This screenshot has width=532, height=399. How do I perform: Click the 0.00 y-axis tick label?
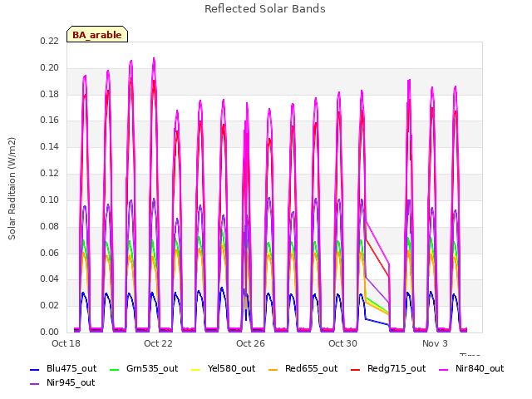point(50,332)
